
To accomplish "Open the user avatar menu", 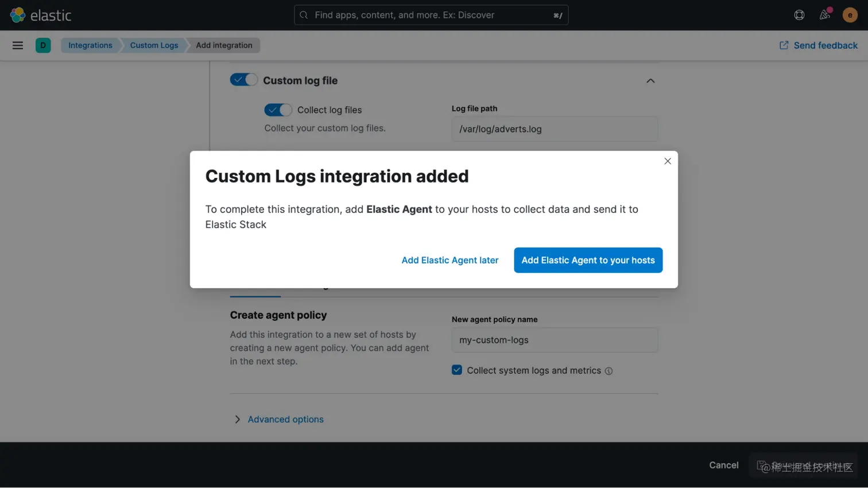I will [x=850, y=15].
